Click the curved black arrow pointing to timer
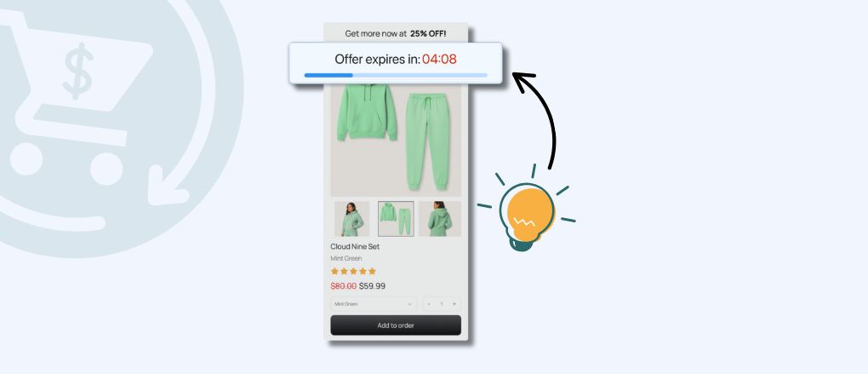This screenshot has width=868, height=374. click(538, 119)
